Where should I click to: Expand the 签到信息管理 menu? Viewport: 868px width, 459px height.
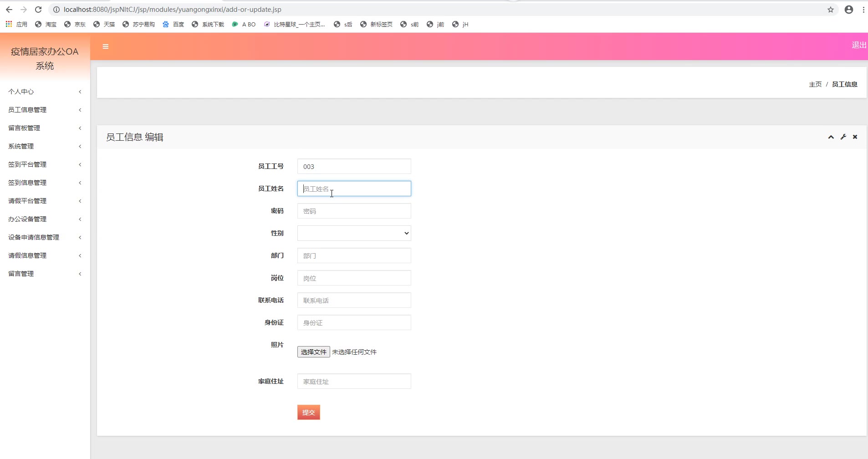click(x=45, y=183)
